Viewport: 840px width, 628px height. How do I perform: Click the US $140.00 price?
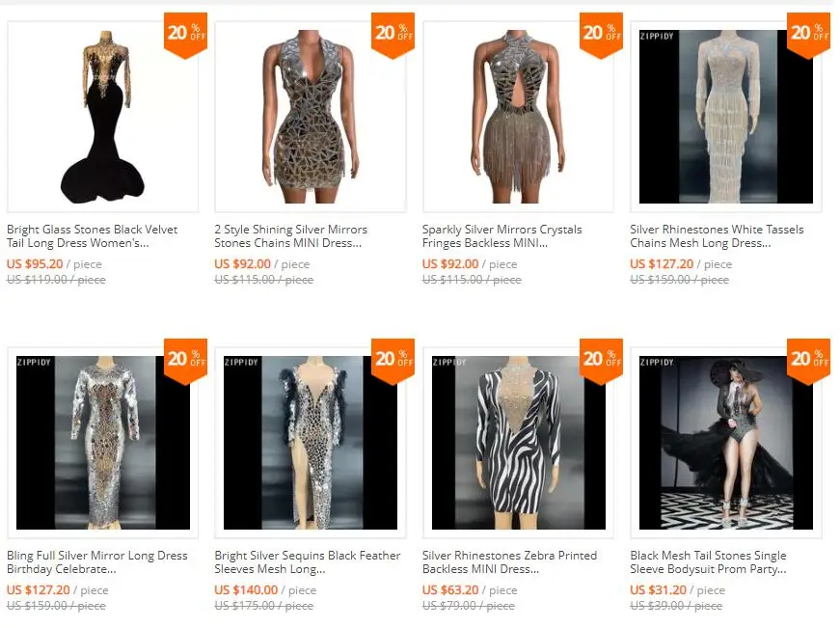pos(246,590)
